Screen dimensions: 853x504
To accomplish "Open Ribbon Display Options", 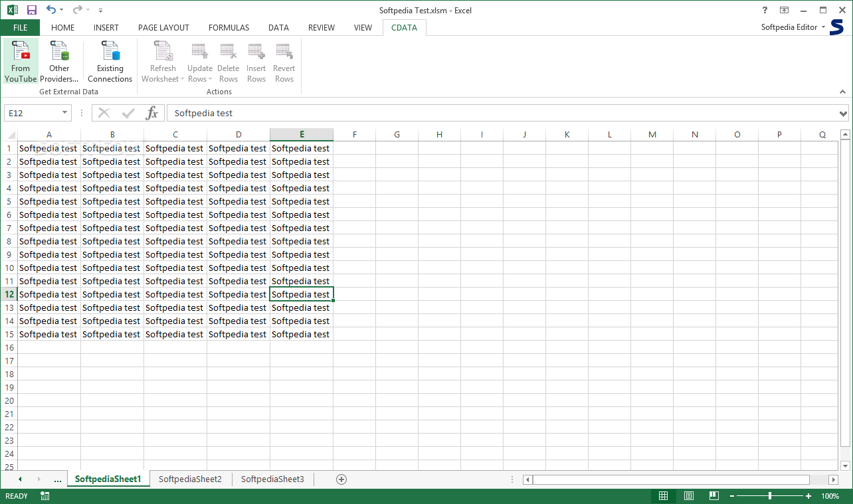I will point(785,10).
